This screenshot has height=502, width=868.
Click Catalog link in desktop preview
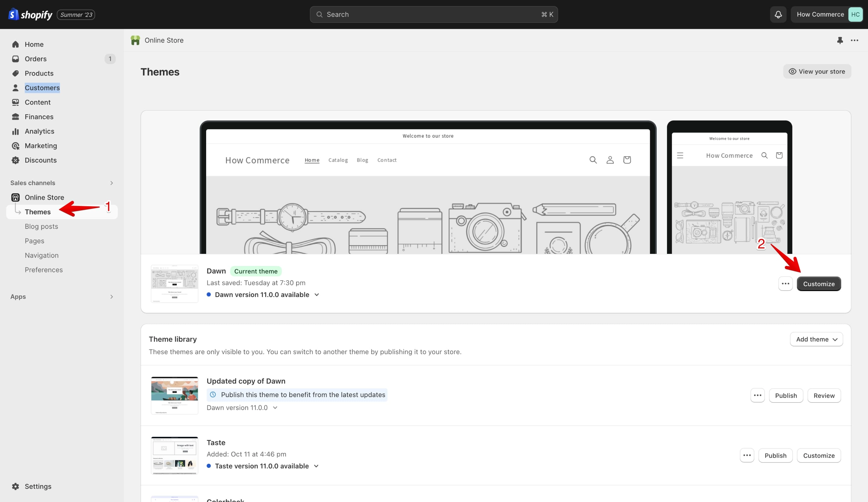338,160
